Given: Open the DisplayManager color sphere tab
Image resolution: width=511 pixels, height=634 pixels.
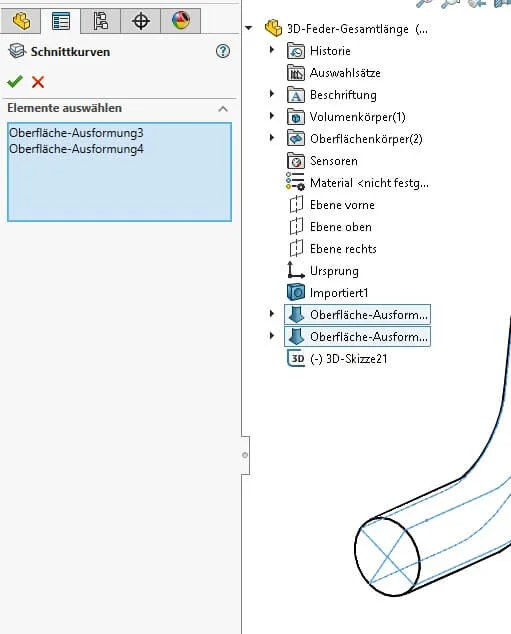Looking at the screenshot, I should coord(180,21).
